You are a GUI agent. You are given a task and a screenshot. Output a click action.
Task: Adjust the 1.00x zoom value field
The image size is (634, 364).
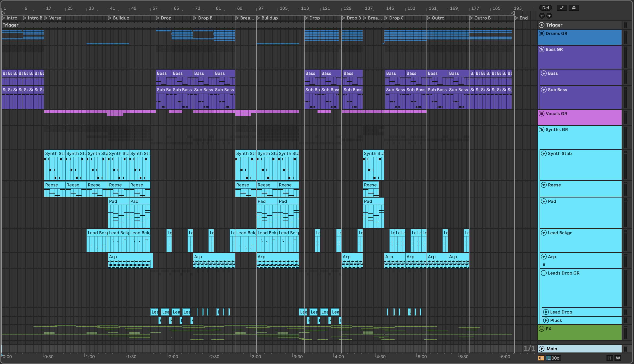pyautogui.click(x=553, y=358)
